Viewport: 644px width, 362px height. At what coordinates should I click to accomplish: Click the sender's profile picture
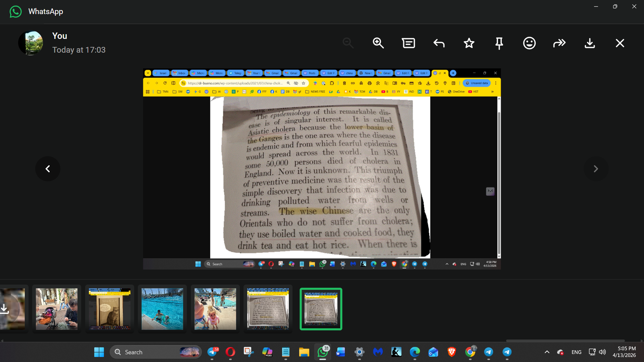click(x=31, y=43)
